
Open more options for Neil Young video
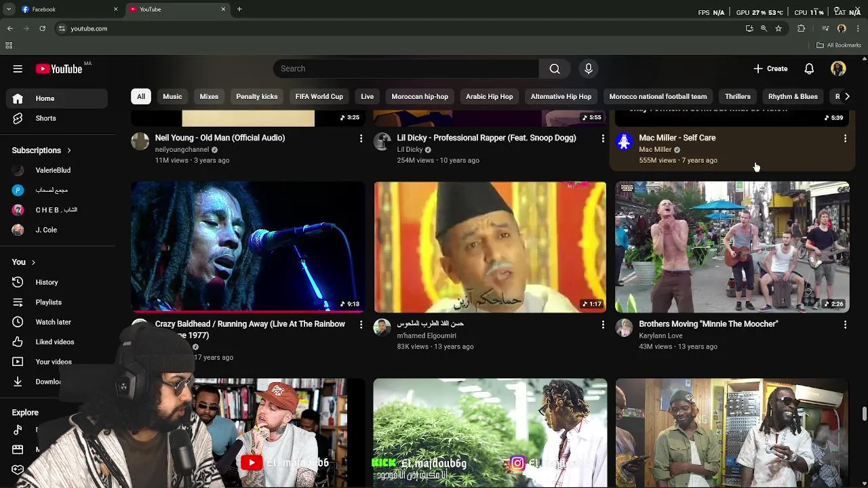point(361,138)
